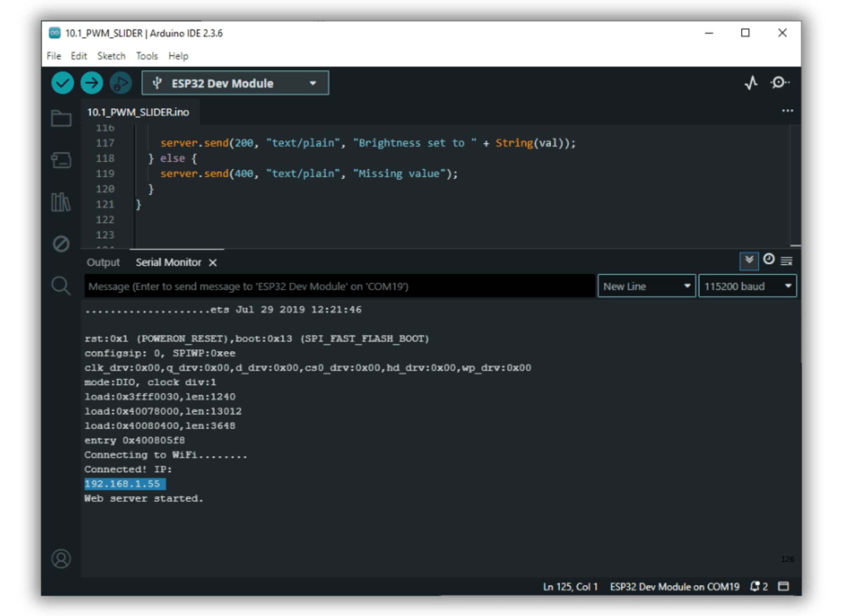Close the Serial Monitor tab
Viewport: 843px width, 616px height.
[x=213, y=263]
